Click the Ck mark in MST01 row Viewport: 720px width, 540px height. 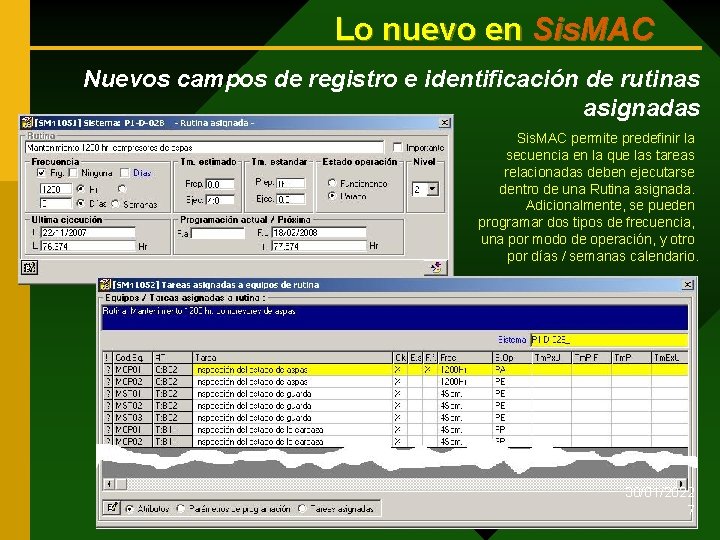pyautogui.click(x=398, y=394)
